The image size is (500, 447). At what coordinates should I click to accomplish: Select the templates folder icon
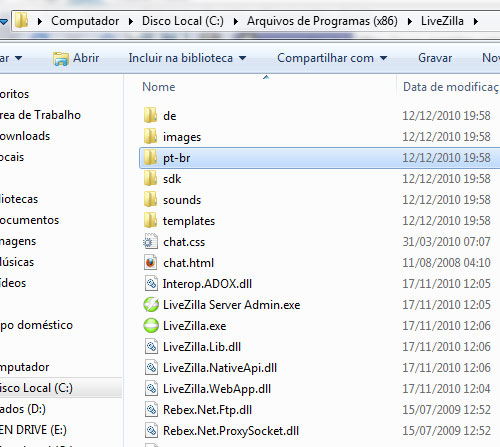150,220
